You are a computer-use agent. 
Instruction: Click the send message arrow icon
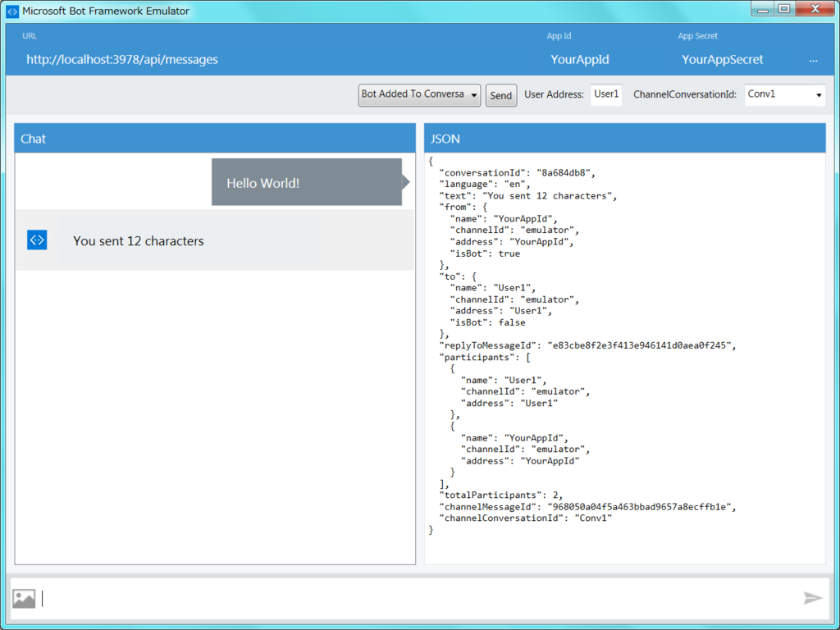point(813,598)
